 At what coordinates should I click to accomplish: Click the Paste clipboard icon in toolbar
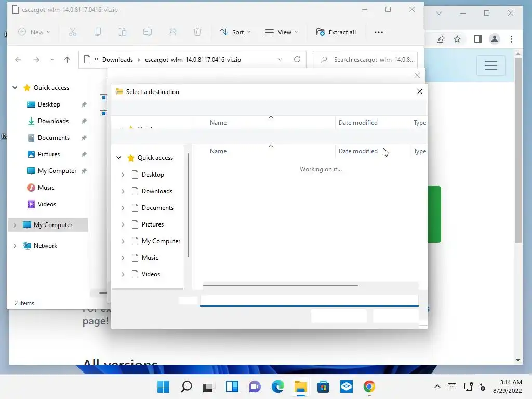pos(123,32)
